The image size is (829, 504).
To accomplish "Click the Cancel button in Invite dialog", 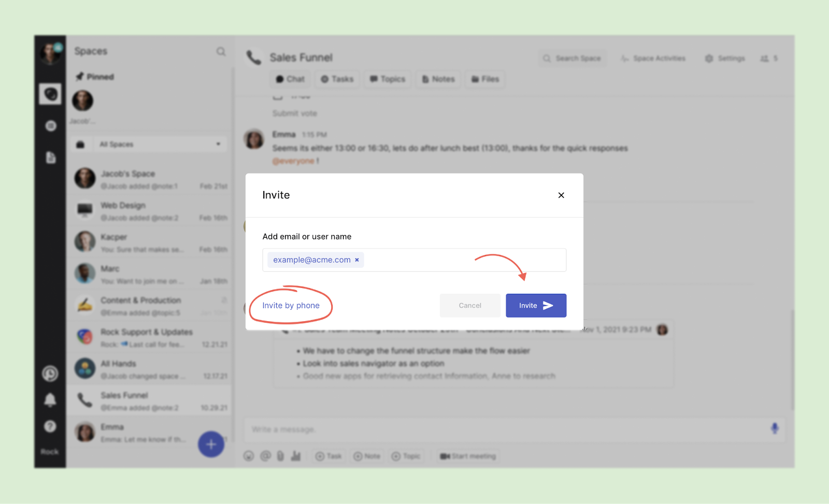I will 469,306.
